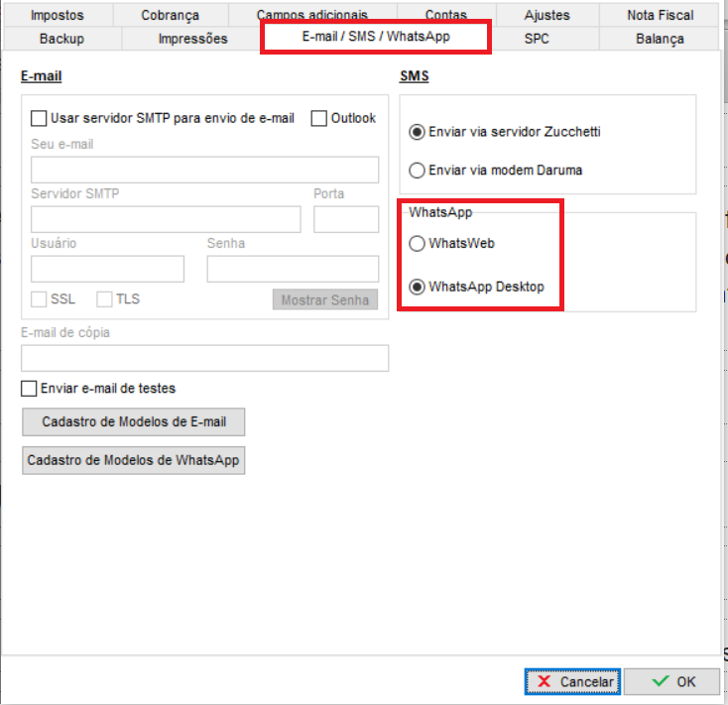Screen dimensions: 728x705
Task: Choose the WhatsApp Desktop radio option
Action: click(x=418, y=288)
